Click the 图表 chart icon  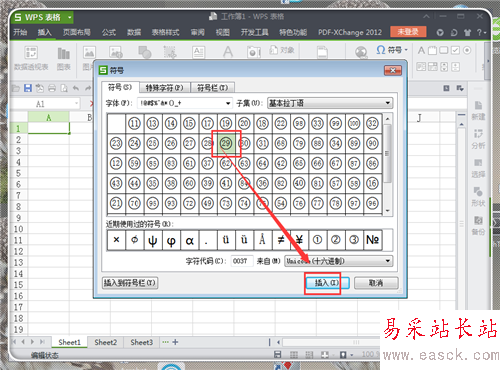(x=63, y=59)
